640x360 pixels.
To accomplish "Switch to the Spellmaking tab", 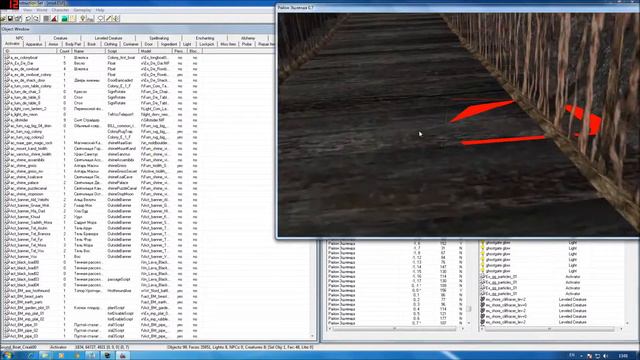I will 159,38.
